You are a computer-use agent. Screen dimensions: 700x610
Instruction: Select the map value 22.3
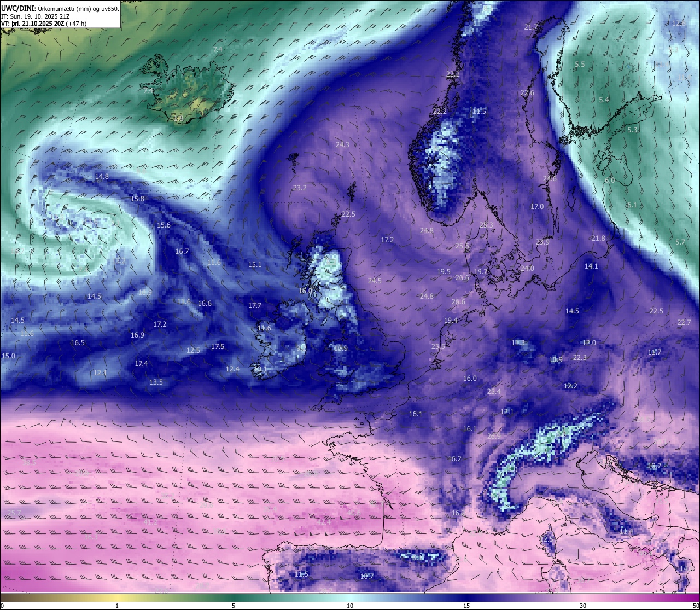[580, 358]
